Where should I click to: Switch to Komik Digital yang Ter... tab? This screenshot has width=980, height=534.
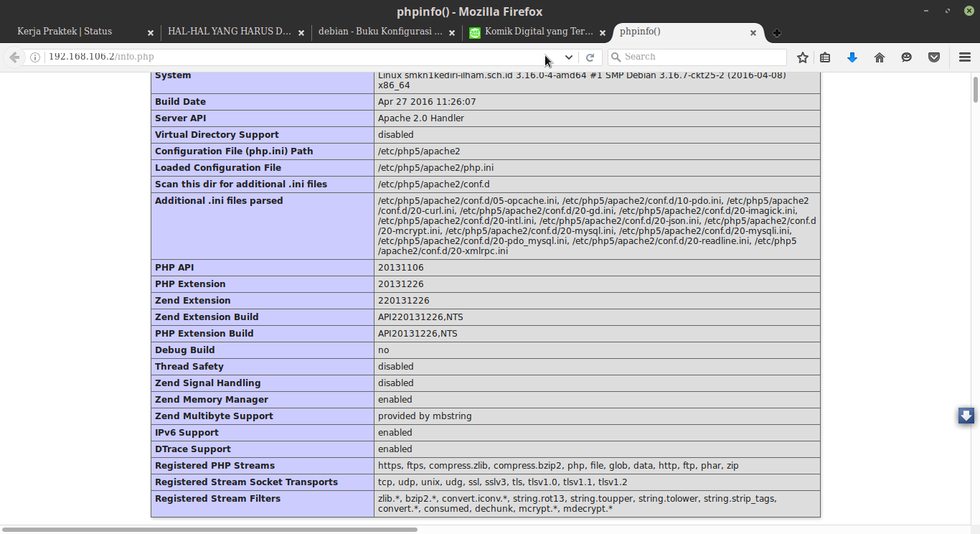coord(538,32)
